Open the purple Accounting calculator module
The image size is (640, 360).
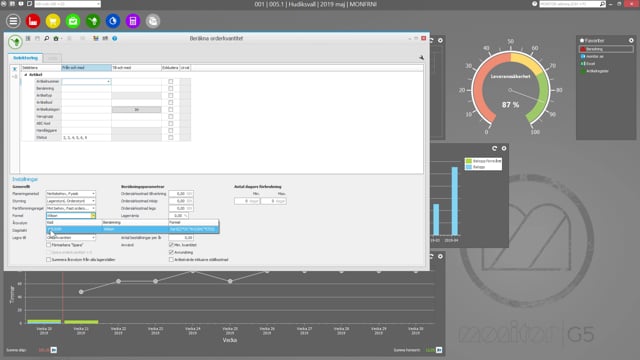pyautogui.click(x=133, y=21)
